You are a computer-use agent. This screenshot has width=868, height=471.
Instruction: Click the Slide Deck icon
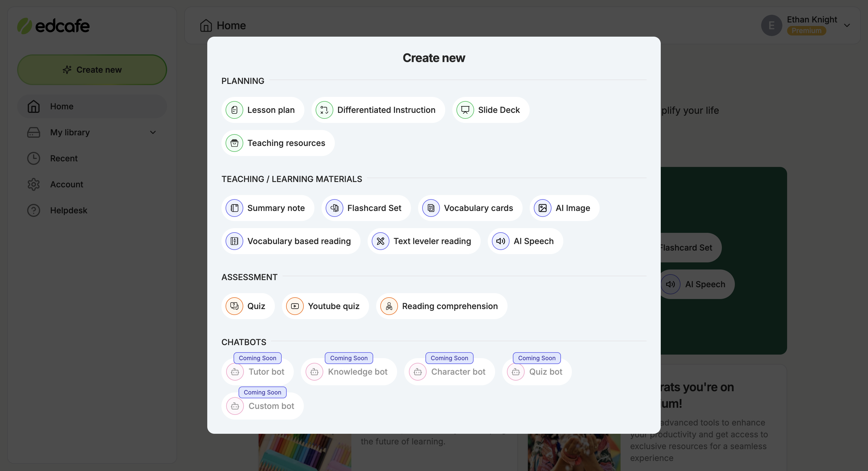click(465, 110)
